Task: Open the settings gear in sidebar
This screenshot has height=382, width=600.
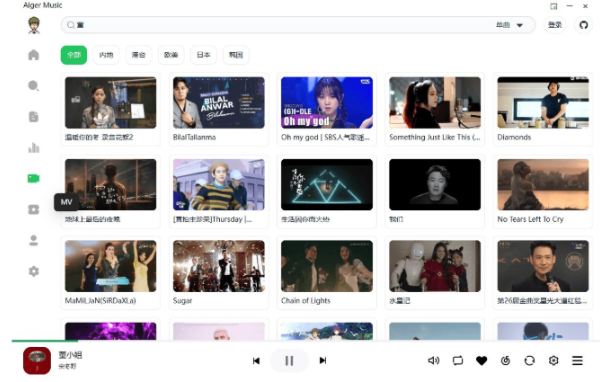Action: 34,271
